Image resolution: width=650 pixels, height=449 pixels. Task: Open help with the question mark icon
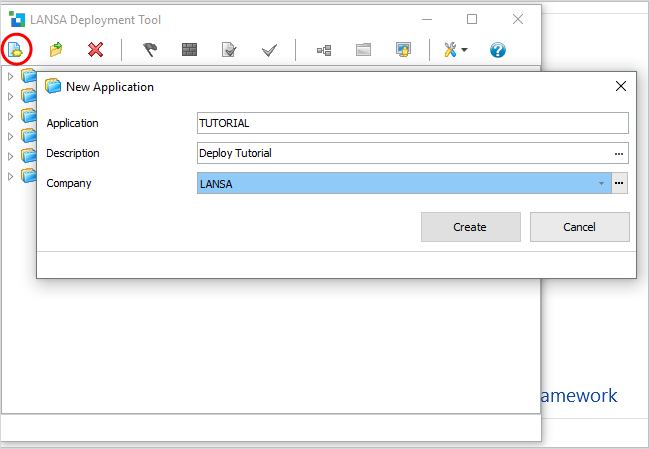coord(497,50)
